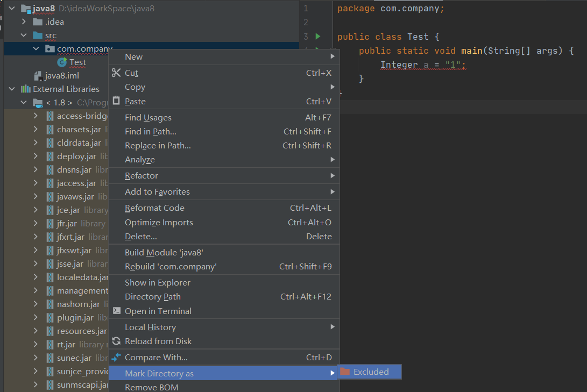
Task: Click the charsets.jar library icon
Action: tap(49, 129)
